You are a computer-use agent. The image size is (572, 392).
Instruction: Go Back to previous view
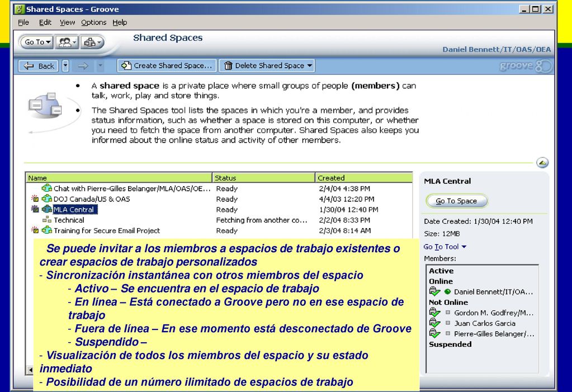coord(39,65)
